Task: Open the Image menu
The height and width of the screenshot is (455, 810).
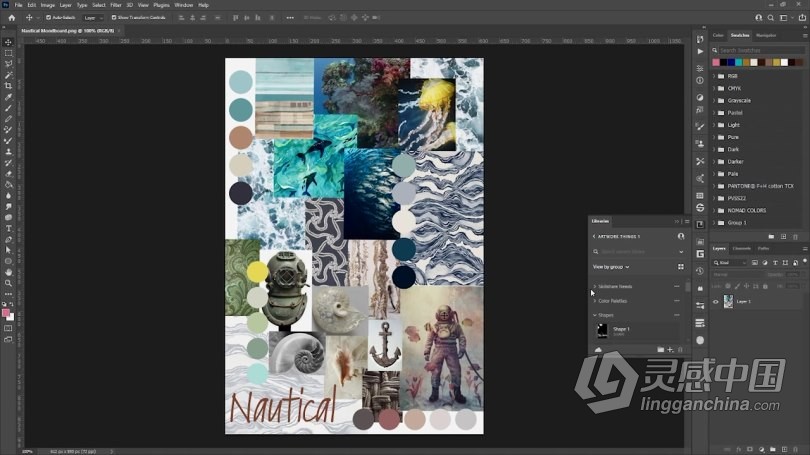Action: click(48, 5)
